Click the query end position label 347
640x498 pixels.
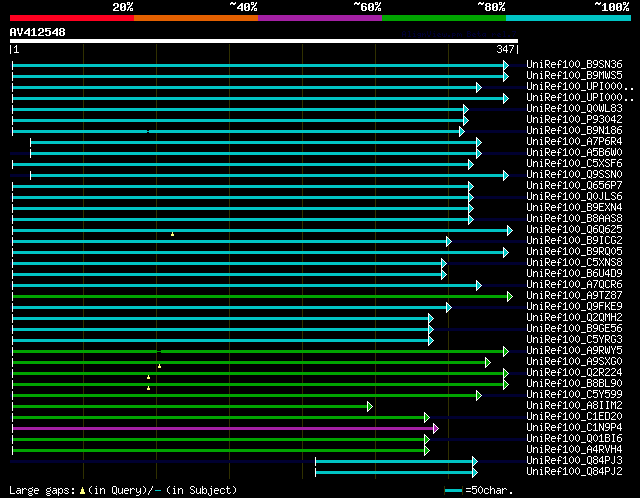click(505, 49)
